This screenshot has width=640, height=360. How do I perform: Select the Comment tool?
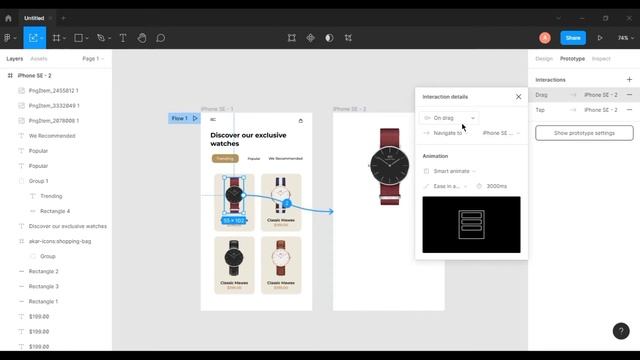coord(161,38)
